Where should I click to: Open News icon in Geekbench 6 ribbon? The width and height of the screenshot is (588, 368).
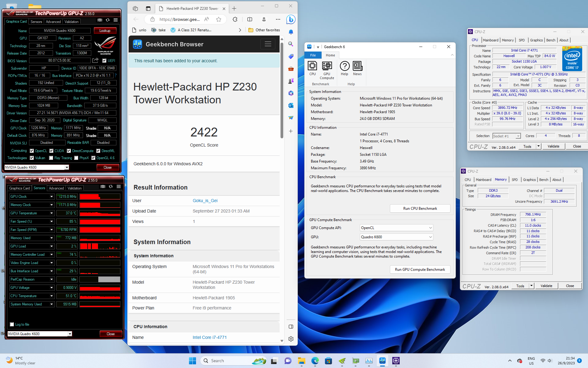(357, 68)
